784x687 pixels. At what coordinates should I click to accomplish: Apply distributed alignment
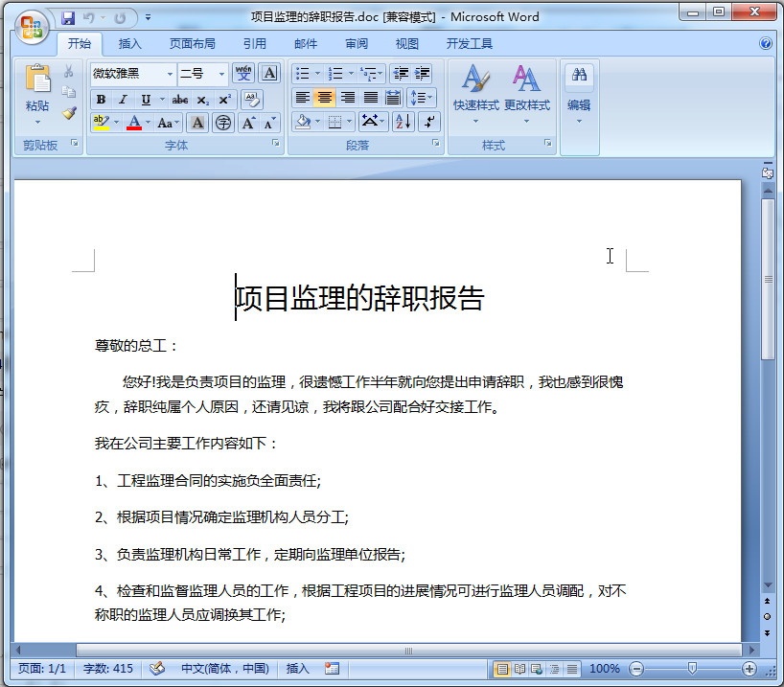[394, 98]
